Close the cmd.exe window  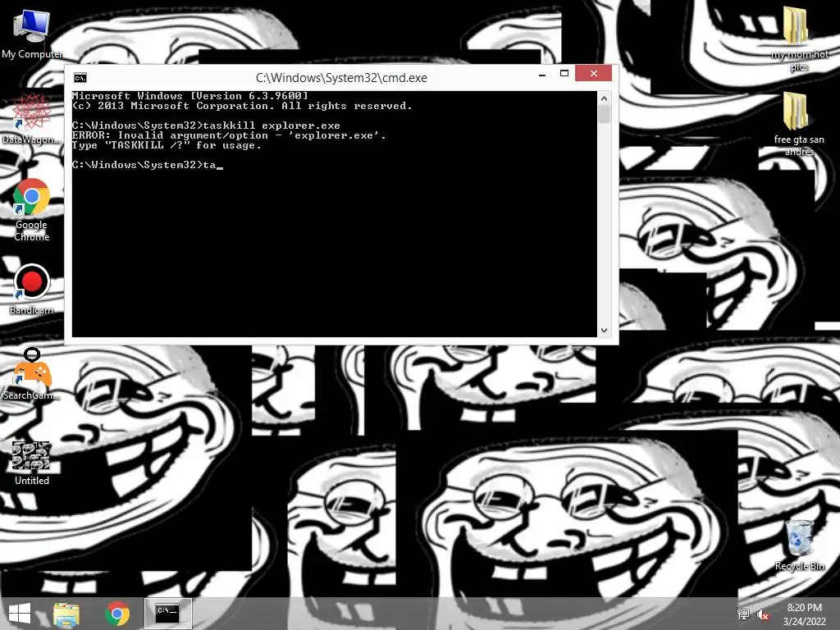[594, 73]
